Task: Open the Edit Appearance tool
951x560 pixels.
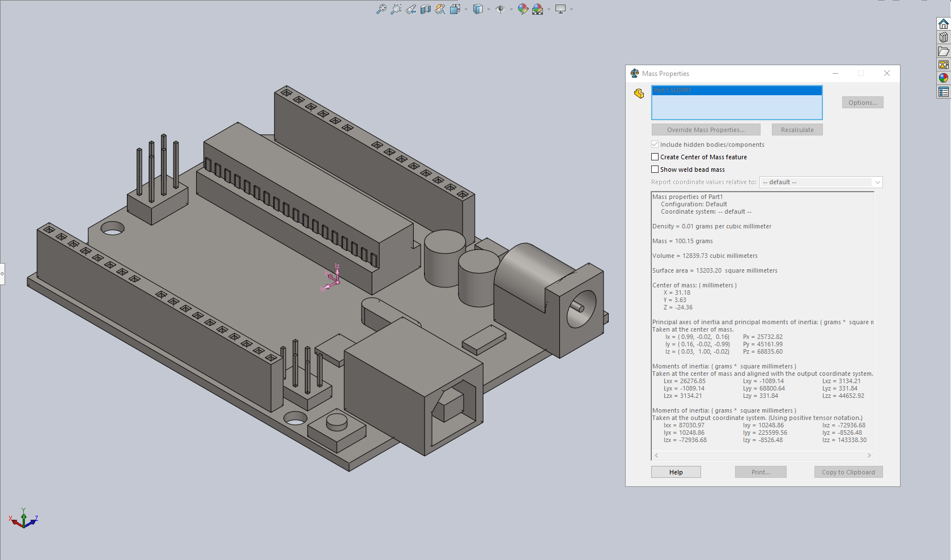Action: pos(523,9)
